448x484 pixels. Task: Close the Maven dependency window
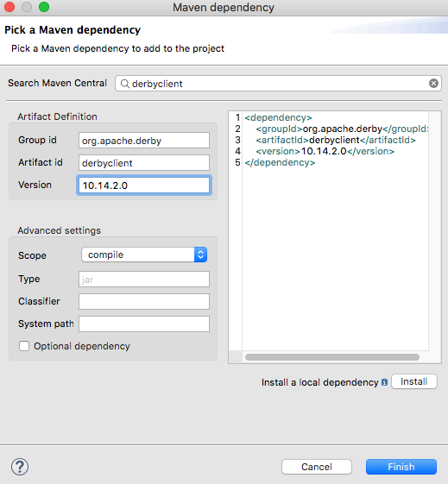coord(9,7)
